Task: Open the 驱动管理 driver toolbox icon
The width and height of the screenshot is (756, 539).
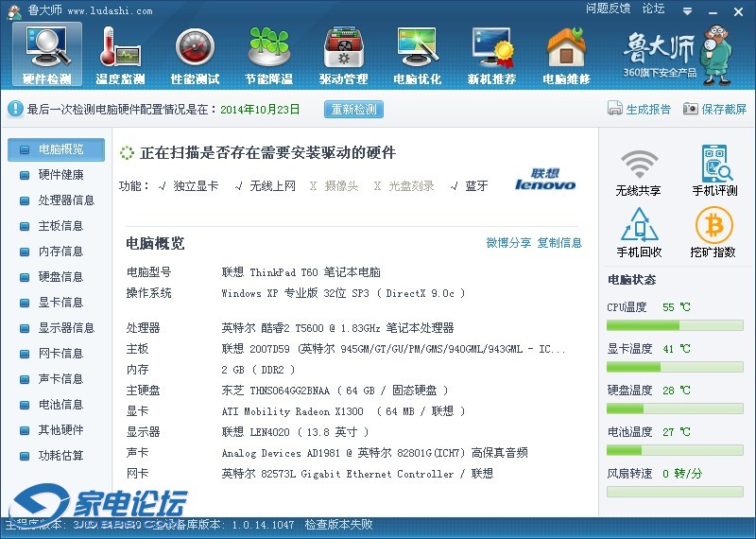Action: click(343, 54)
